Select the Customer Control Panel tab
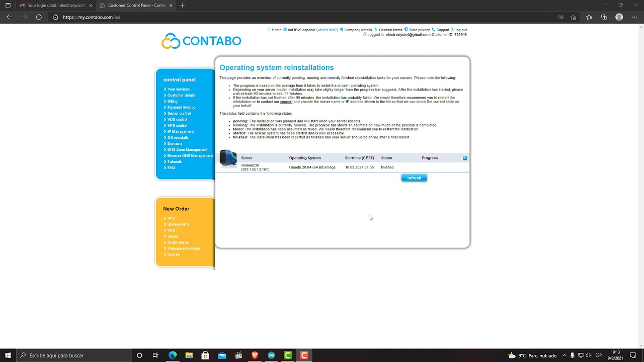This screenshot has width=644, height=362. coord(136,5)
